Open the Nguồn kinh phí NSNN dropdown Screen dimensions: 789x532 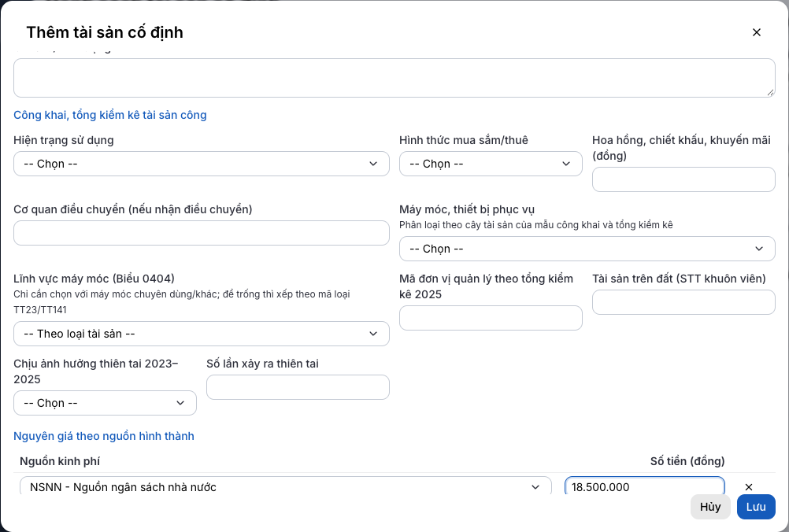(x=286, y=486)
